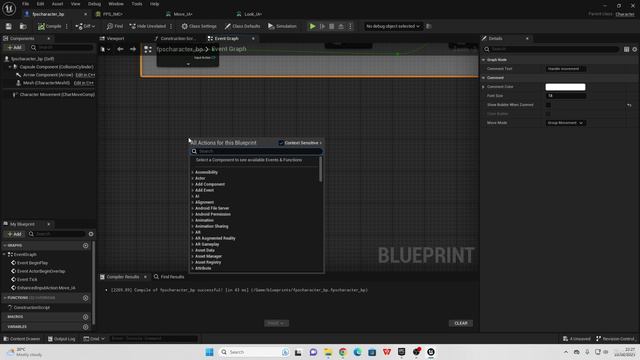Screen dimensions: 640x360
Task: Click the action menu search field
Action: click(x=257, y=151)
